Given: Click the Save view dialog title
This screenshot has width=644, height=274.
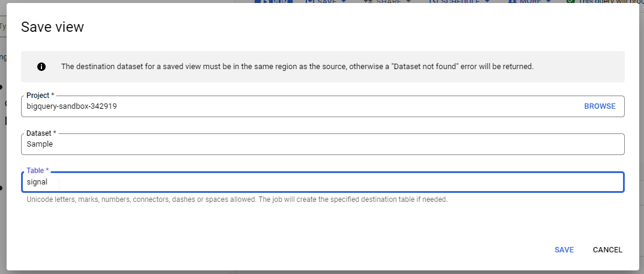Looking at the screenshot, I should [52, 27].
